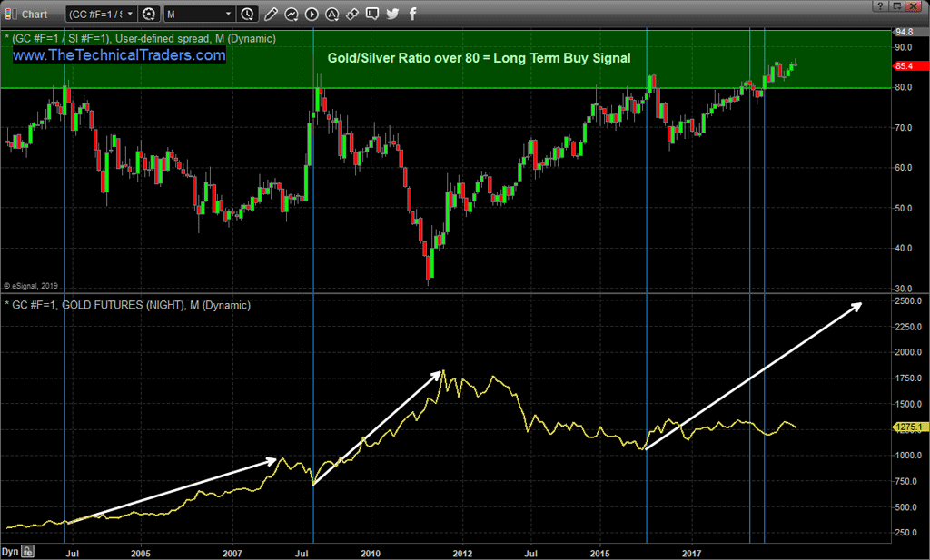Expand the GC #F=1 symbol dropdown
The width and height of the screenshot is (930, 560).
pyautogui.click(x=101, y=14)
